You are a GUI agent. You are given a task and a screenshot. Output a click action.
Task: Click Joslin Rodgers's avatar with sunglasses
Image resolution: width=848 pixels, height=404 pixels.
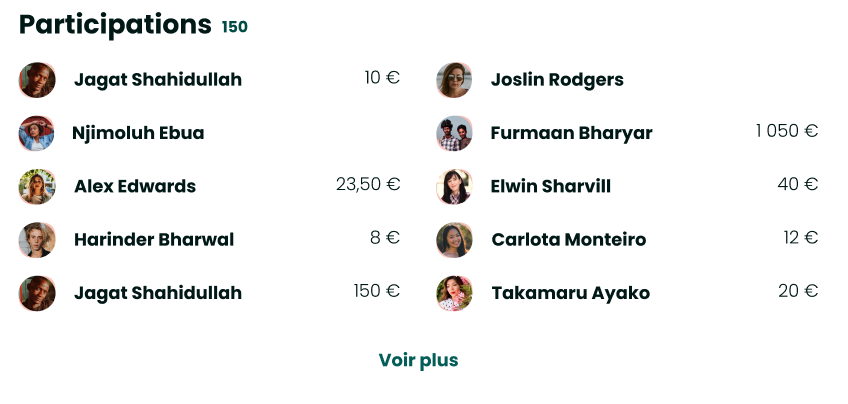454,80
